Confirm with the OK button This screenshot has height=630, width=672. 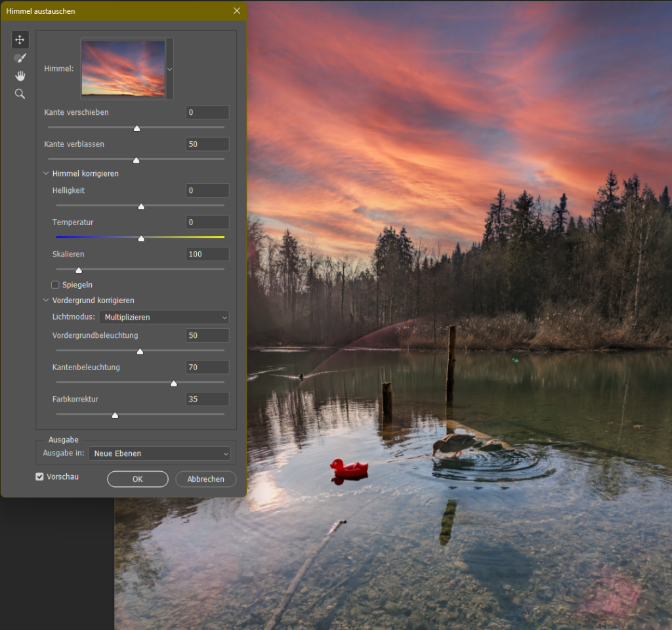138,479
